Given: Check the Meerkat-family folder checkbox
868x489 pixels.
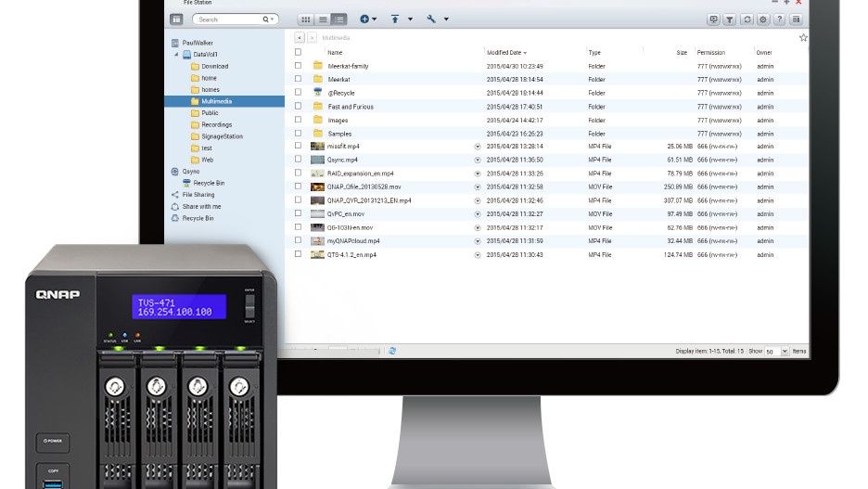Looking at the screenshot, I should tap(298, 65).
